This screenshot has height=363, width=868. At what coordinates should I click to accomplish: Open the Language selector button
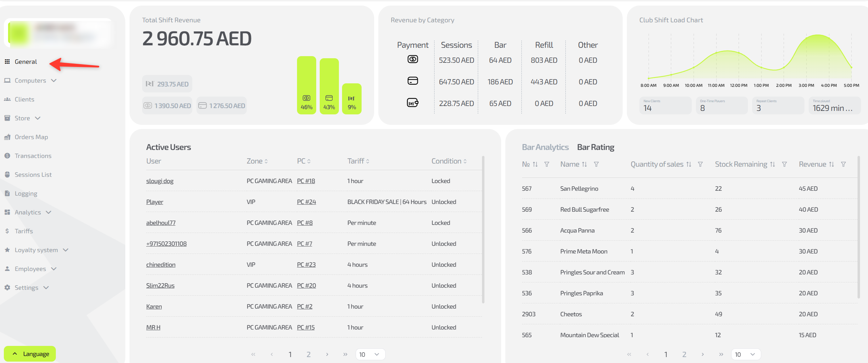(x=30, y=354)
